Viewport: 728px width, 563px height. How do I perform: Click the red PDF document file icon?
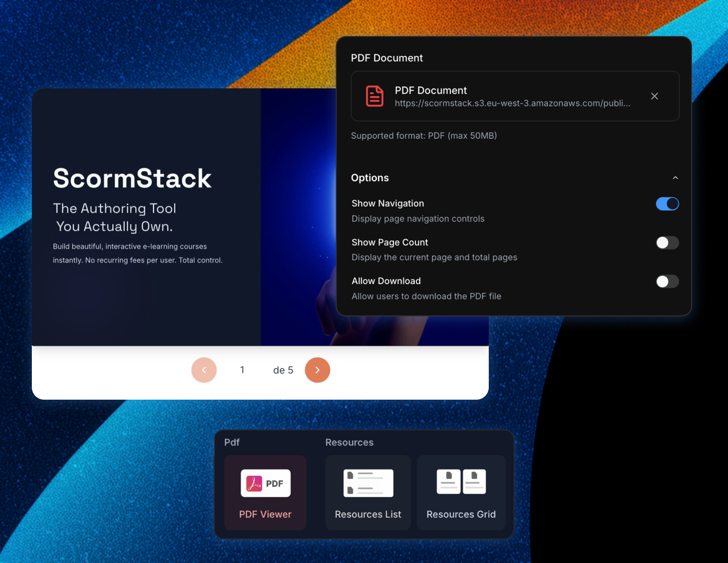pyautogui.click(x=374, y=96)
